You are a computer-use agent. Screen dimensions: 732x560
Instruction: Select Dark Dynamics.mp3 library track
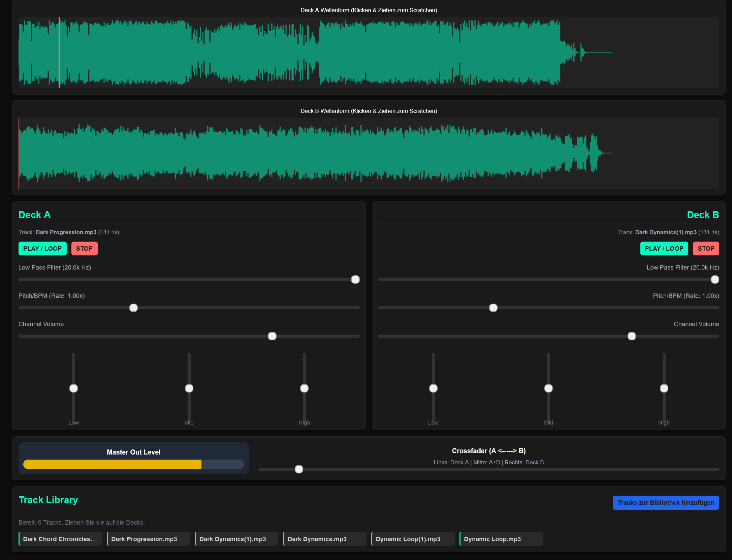(324, 539)
